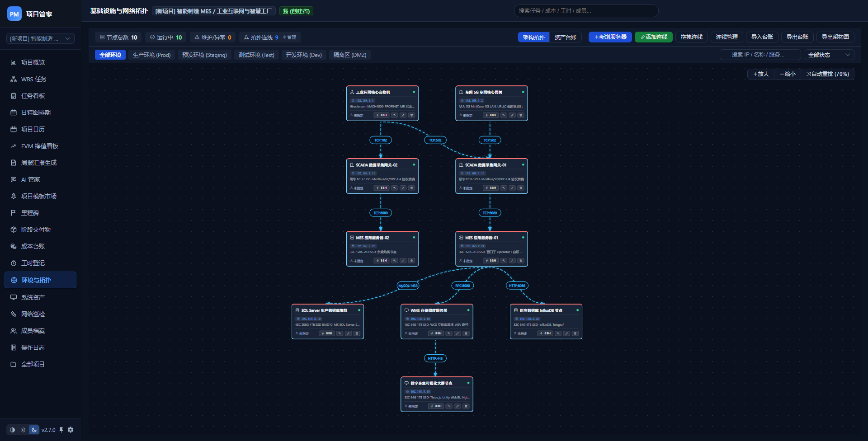Open 网络巡检 from the sidebar
The width and height of the screenshot is (868, 441).
(x=41, y=314)
